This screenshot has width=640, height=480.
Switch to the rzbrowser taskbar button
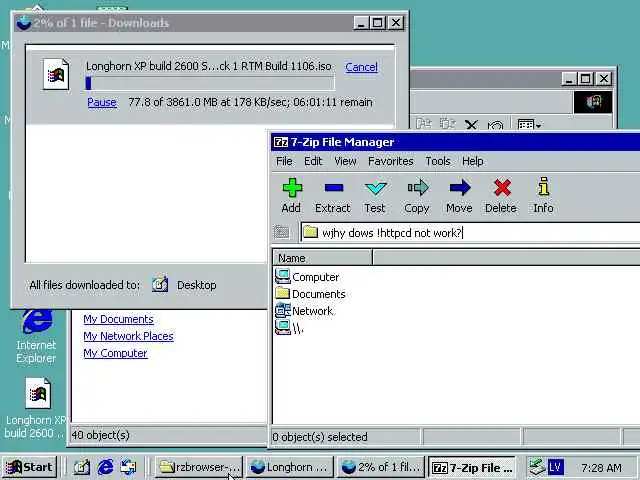198,467
